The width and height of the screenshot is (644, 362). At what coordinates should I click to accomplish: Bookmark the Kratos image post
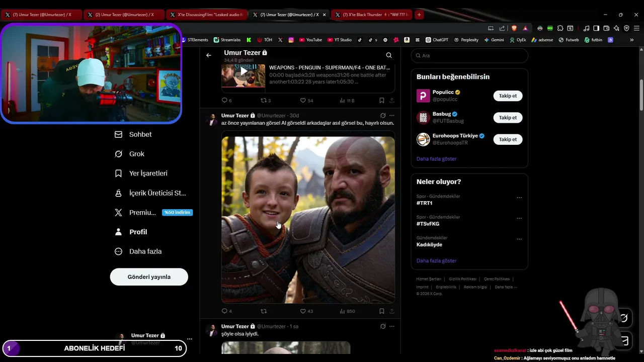[382, 311]
